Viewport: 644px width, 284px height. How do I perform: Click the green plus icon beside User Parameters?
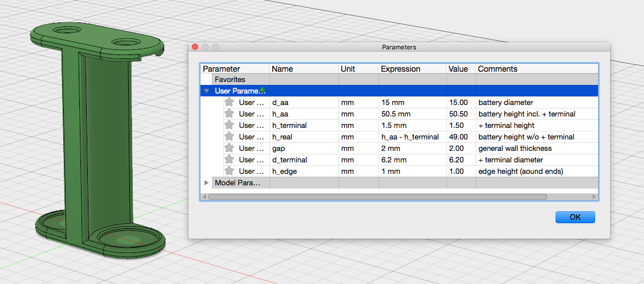coord(262,91)
